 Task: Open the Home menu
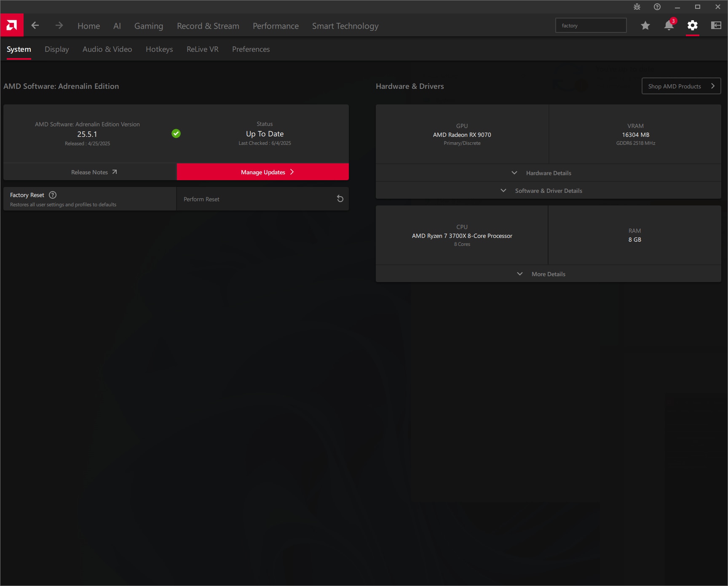[88, 26]
